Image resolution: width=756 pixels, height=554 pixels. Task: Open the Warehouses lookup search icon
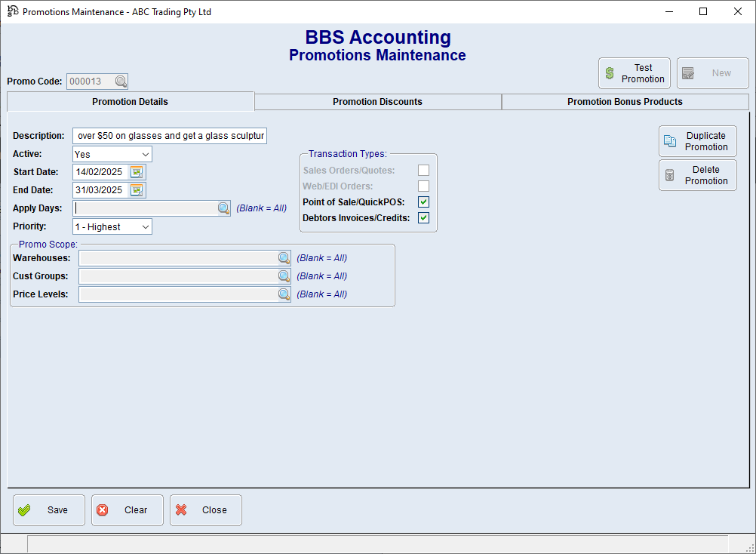pyautogui.click(x=284, y=258)
